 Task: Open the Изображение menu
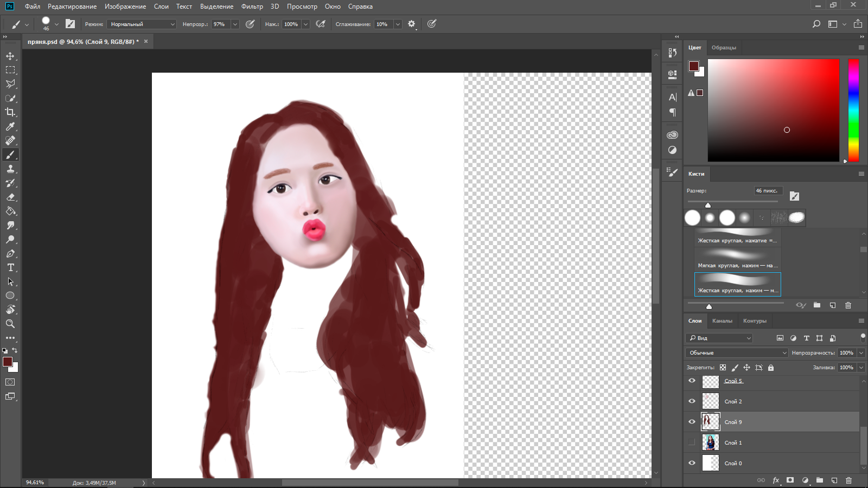click(x=125, y=7)
